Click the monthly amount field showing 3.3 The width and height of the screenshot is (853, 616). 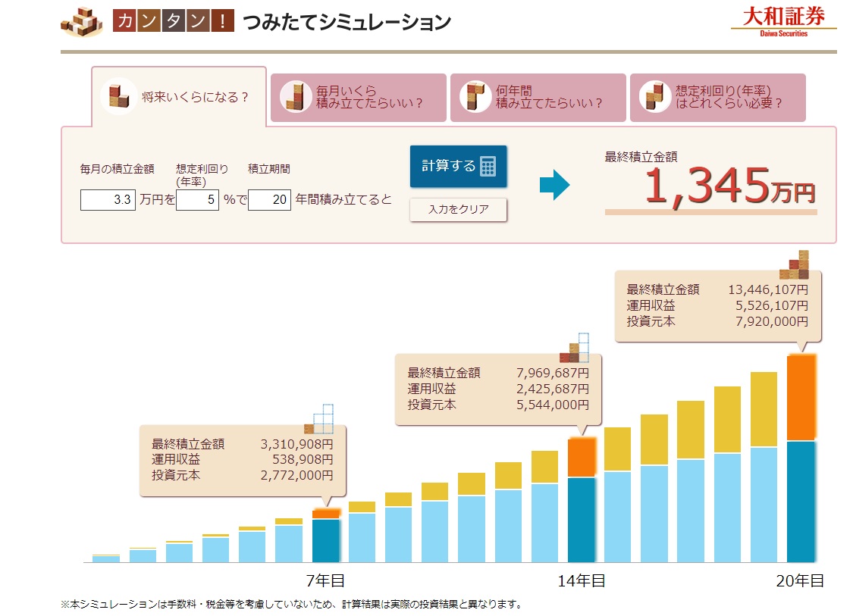click(108, 200)
